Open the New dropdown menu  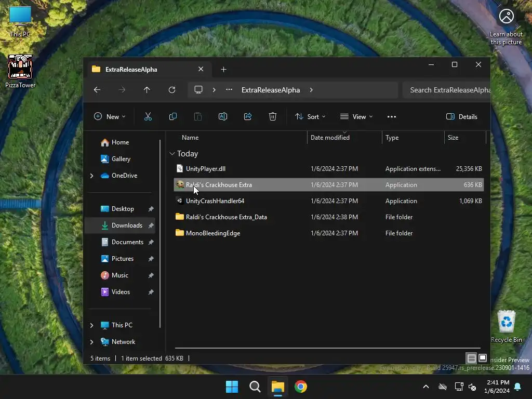(x=110, y=117)
